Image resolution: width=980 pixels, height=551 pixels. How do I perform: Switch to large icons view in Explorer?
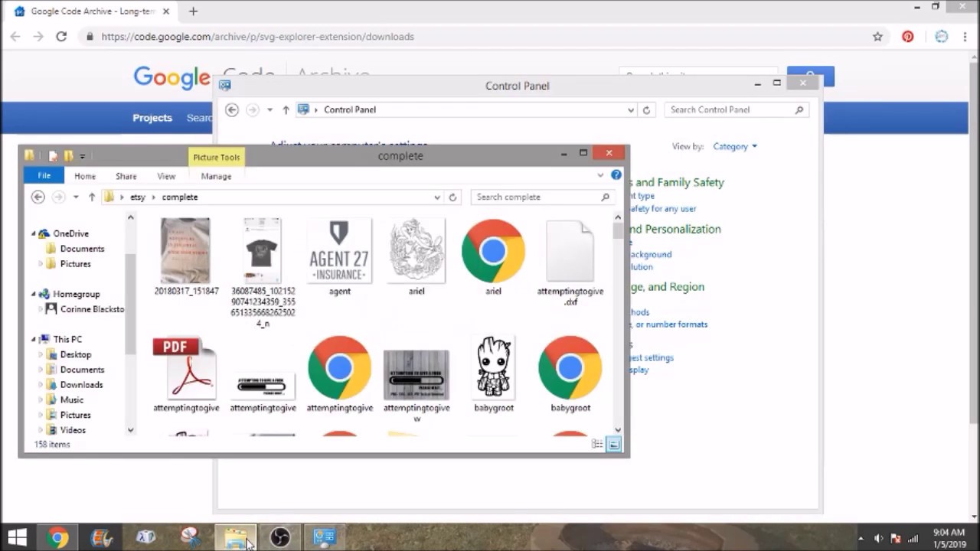613,444
